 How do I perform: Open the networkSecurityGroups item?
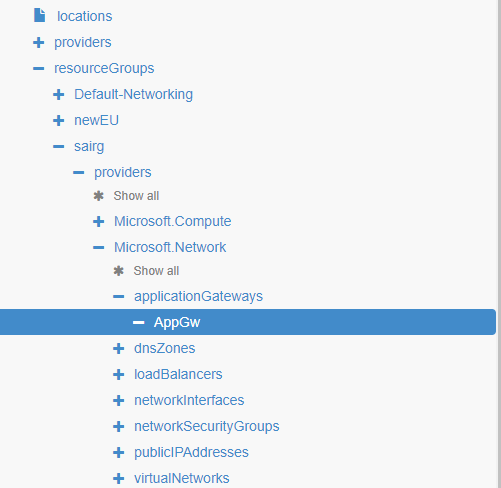(x=207, y=426)
